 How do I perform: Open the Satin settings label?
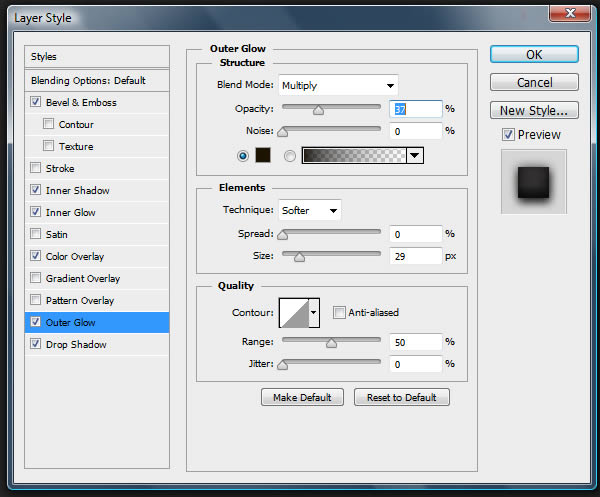click(57, 234)
